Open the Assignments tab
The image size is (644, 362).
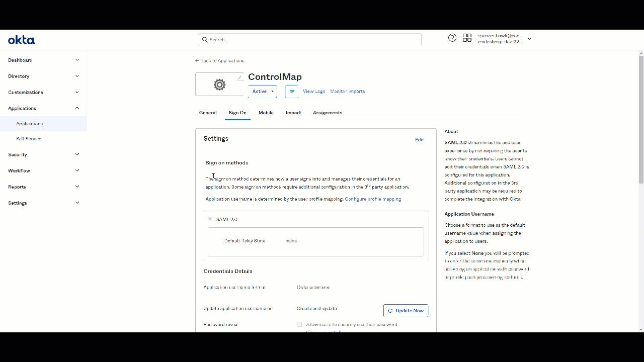[328, 113]
